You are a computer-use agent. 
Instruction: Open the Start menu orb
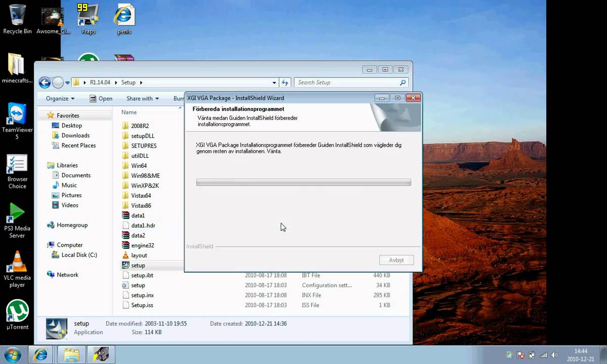point(12,354)
